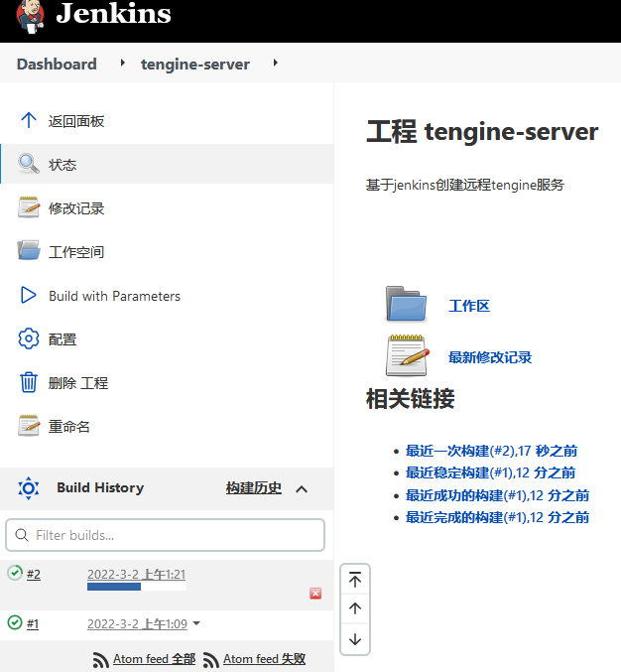This screenshot has height=672, width=621.
Task: Open the 2022-3-2 上午1:21 build timestamp
Action: (x=136, y=575)
